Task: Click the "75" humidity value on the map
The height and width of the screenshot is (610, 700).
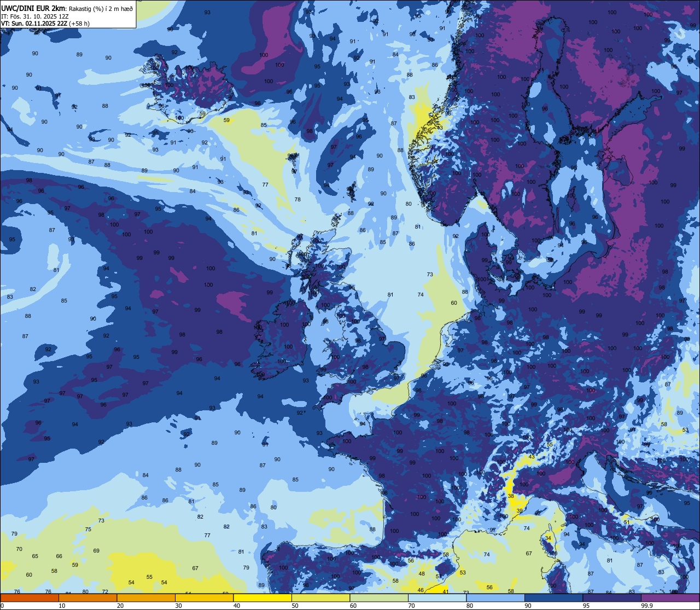Action: point(88,529)
